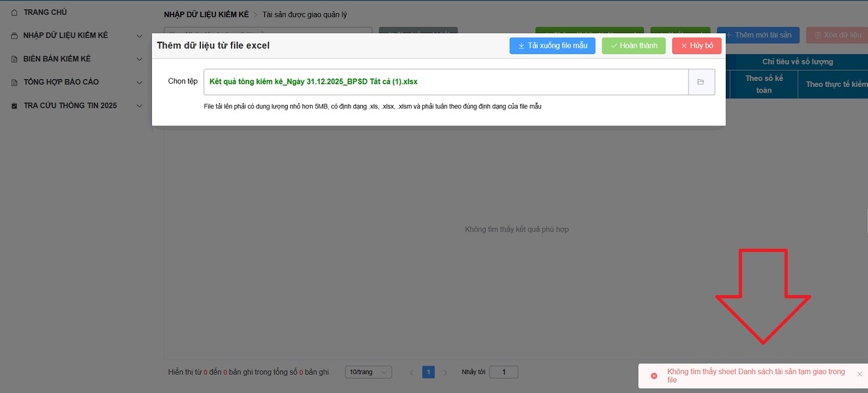868x393 pixels.
Task: Expand the TỔNG HỢP BÁO CÁO chevron
Action: [x=139, y=82]
